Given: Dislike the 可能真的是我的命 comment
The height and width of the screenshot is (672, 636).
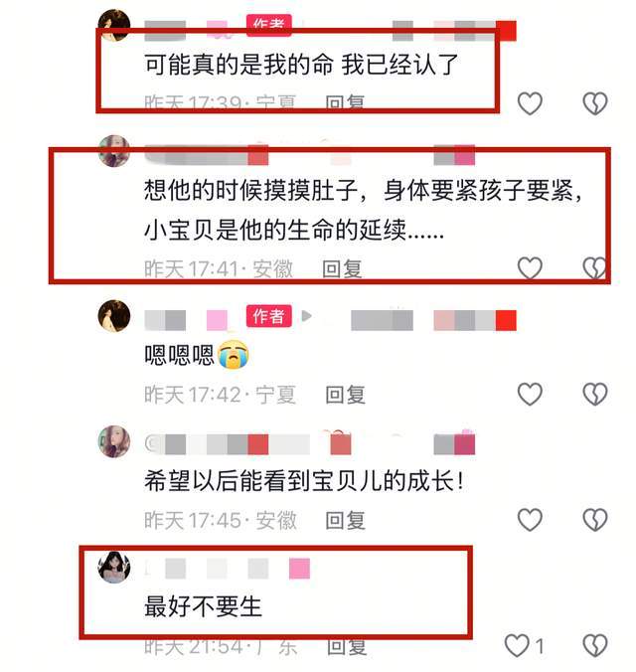Looking at the screenshot, I should (x=595, y=103).
